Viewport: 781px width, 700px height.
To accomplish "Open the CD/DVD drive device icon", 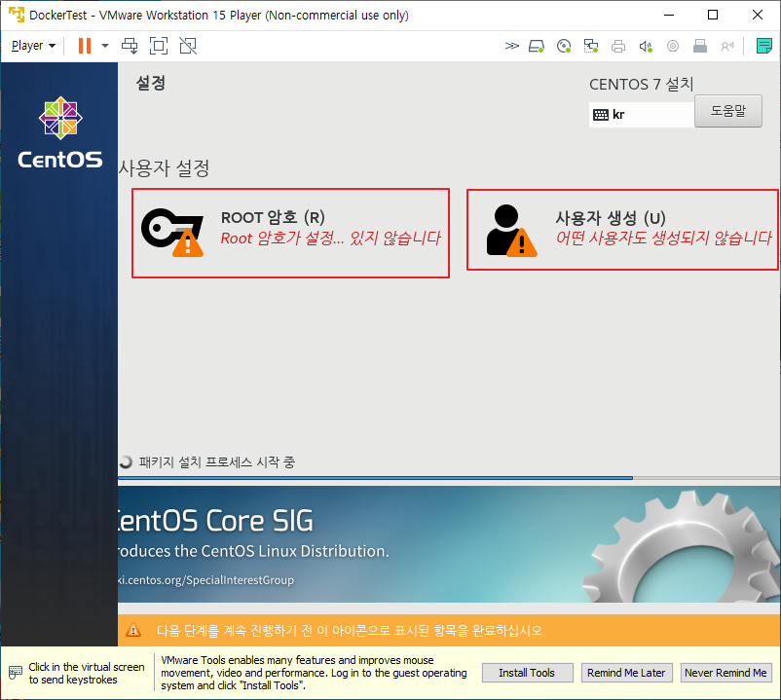I will pyautogui.click(x=564, y=47).
